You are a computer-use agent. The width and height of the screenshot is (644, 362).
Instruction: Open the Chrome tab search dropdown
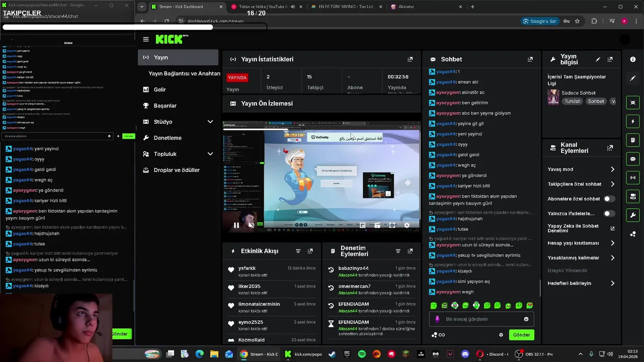click(x=142, y=7)
